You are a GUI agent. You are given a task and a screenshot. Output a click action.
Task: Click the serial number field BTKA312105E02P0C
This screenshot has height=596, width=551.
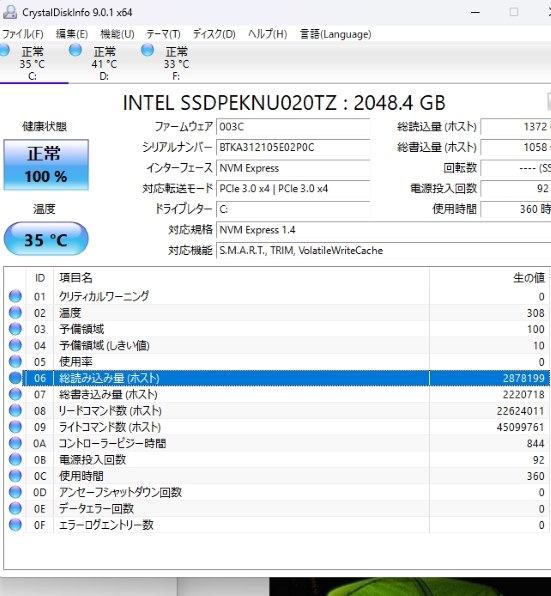click(x=293, y=147)
